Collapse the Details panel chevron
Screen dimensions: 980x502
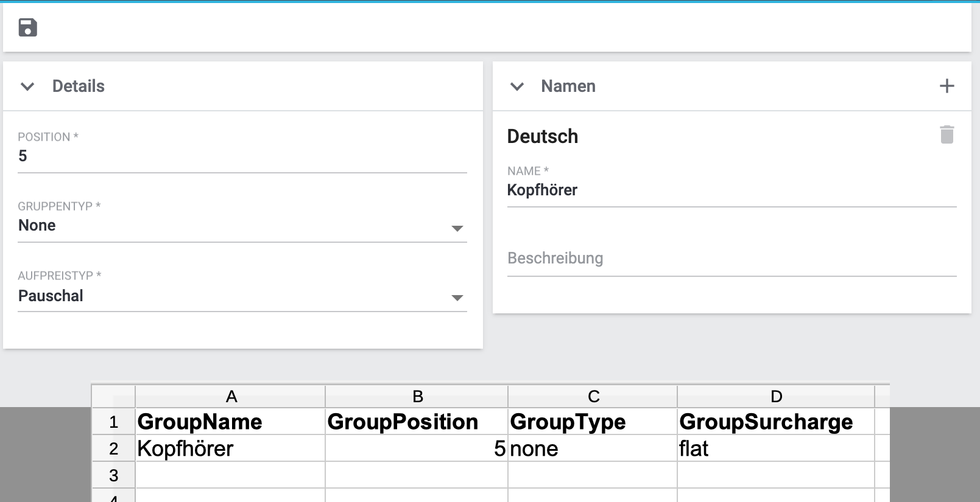(27, 86)
